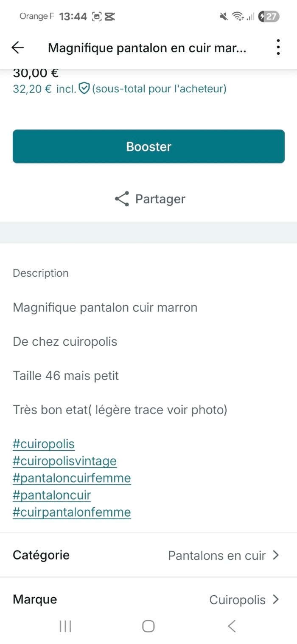The height and width of the screenshot is (644, 297).
Task: Tap the buyer protection shield icon
Action: [x=84, y=89]
